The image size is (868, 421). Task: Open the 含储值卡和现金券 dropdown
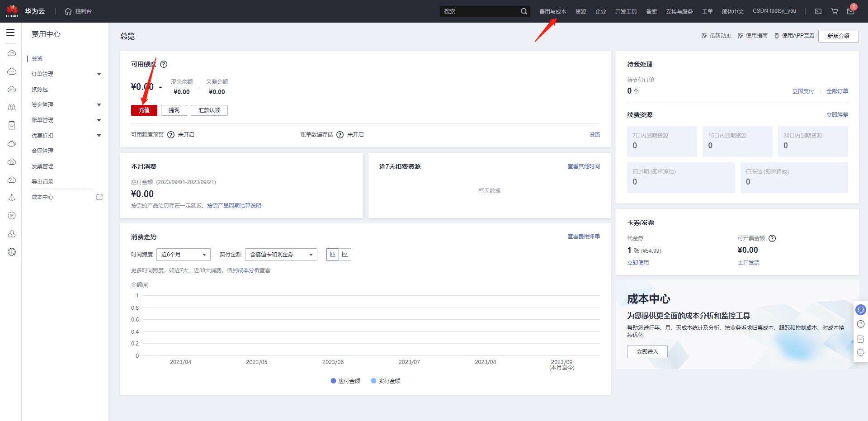[281, 255]
